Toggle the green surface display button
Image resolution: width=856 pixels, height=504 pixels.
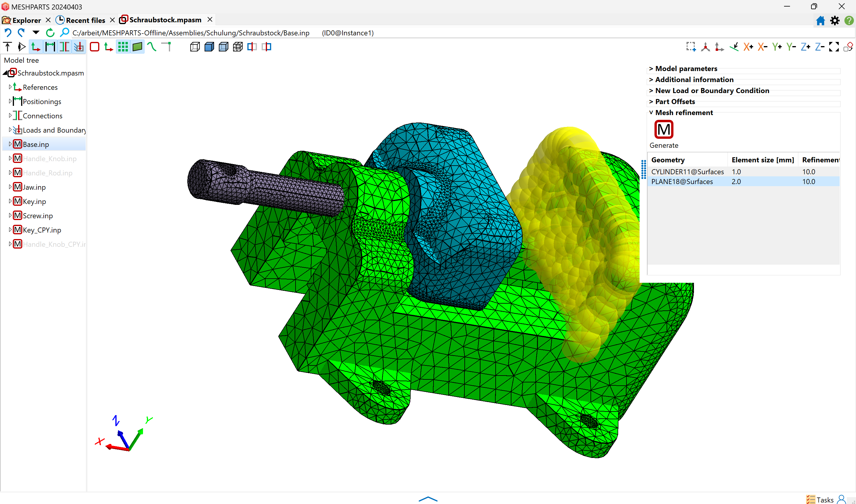coord(137,46)
